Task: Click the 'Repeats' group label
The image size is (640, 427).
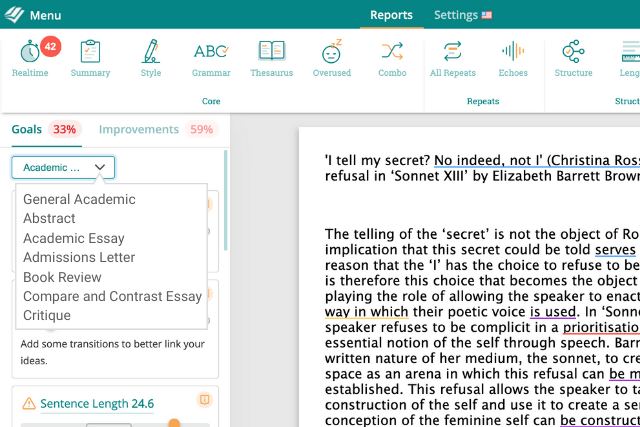Action: [x=483, y=101]
